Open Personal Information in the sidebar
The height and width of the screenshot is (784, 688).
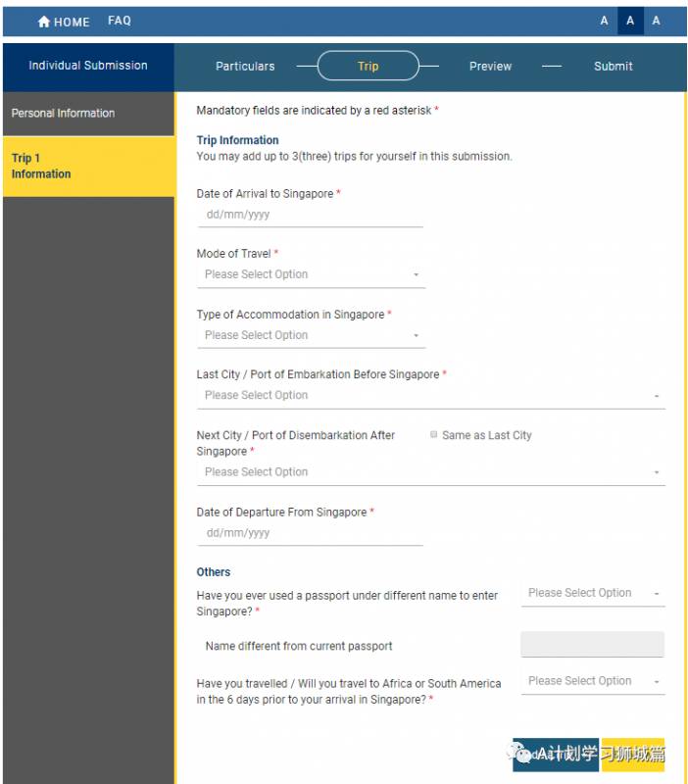point(64,114)
